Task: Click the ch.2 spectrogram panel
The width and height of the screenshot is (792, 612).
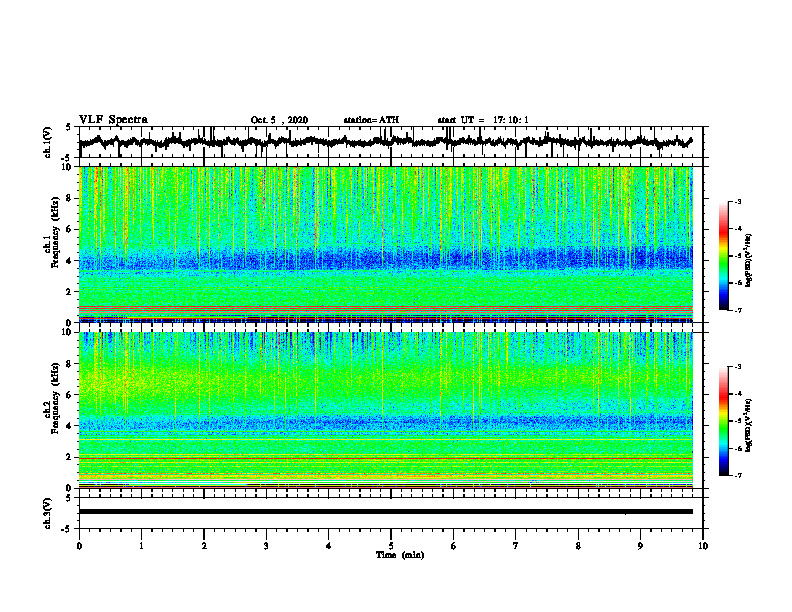Action: click(386, 410)
